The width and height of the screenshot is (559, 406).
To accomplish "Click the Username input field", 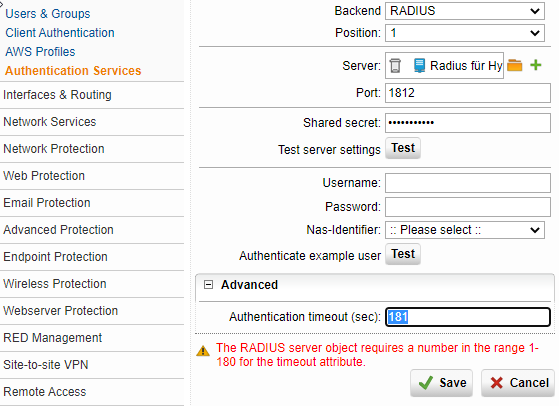I will point(468,183).
